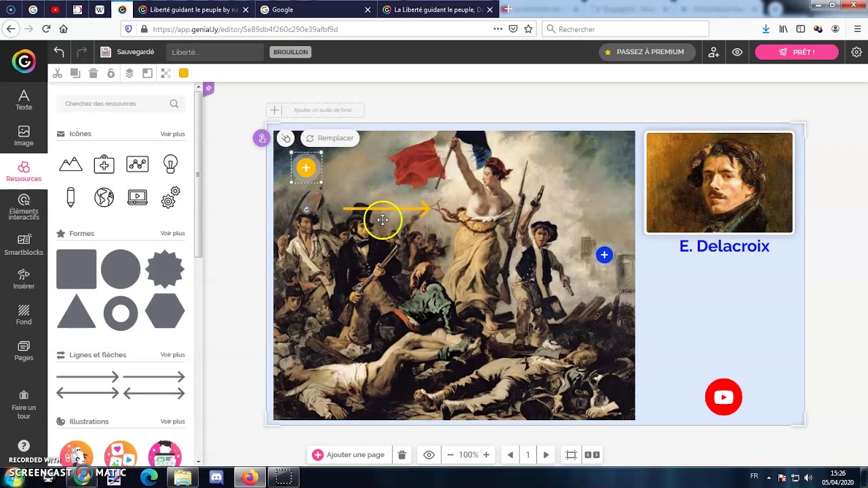The height and width of the screenshot is (488, 868).
Task: Insert the first-aid kit icon resource
Action: coord(104,164)
